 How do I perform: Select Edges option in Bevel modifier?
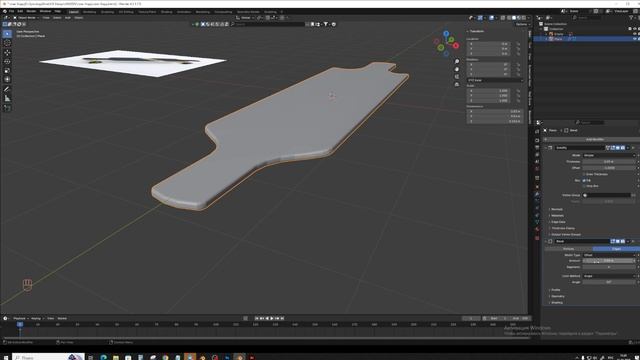[x=616, y=249]
